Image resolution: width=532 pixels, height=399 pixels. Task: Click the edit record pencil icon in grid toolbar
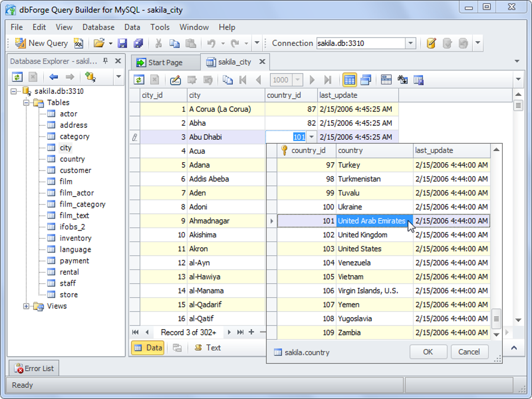[x=175, y=80]
